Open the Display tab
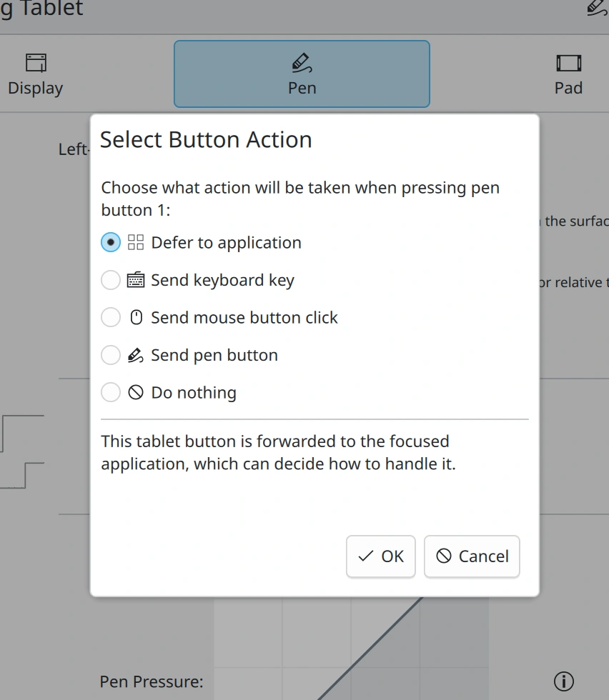 pos(36,74)
